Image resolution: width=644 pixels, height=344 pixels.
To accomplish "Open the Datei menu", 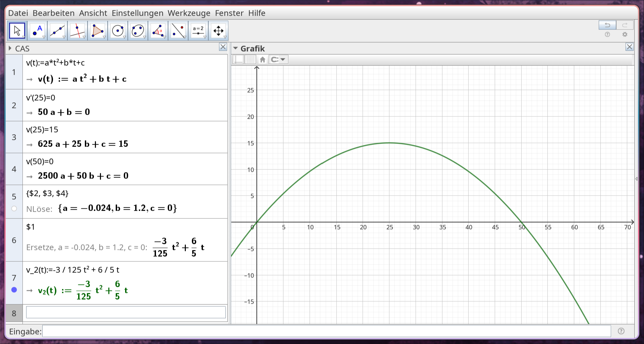I will [x=18, y=13].
